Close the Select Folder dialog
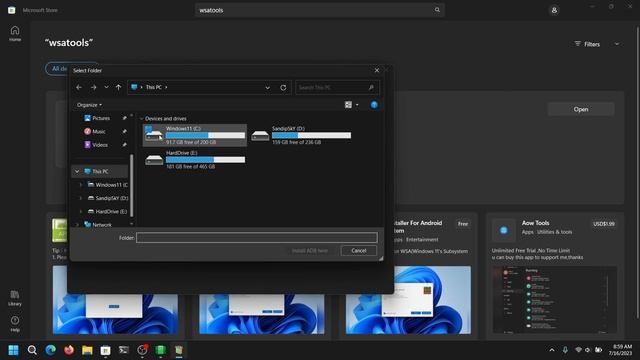Viewport: 640px width, 360px height. pos(377,70)
